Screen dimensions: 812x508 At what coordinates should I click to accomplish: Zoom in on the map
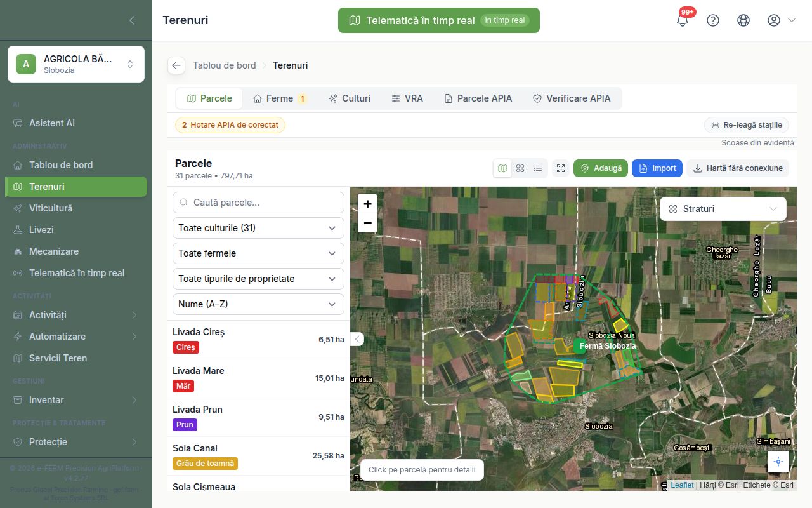pyautogui.click(x=367, y=204)
